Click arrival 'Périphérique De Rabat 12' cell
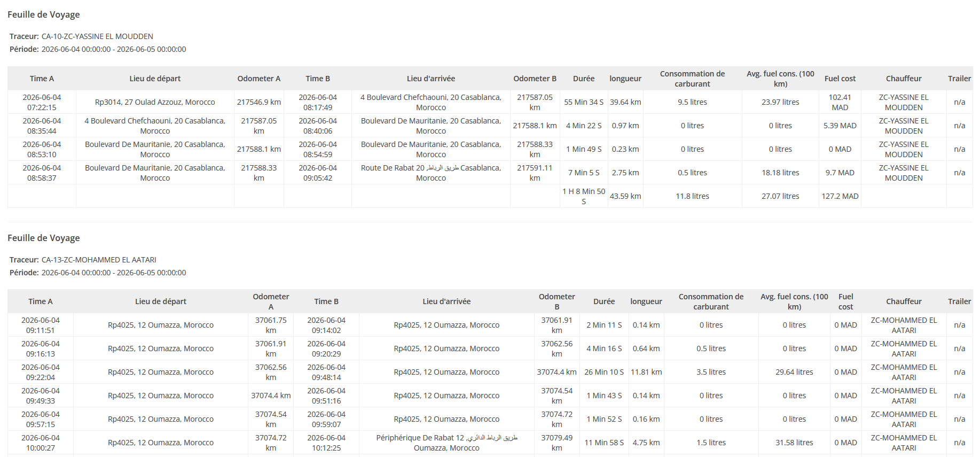This screenshot has width=980, height=457. (x=446, y=443)
